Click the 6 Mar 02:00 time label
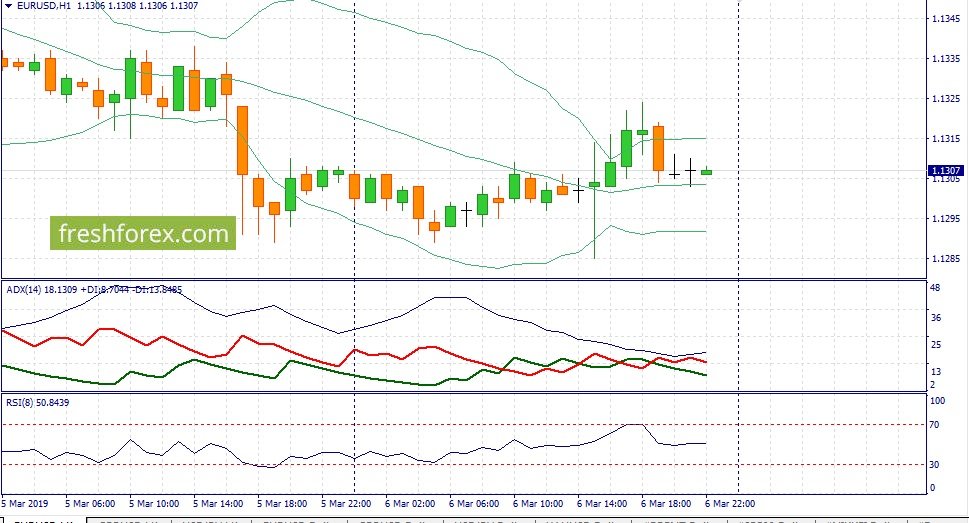Image resolution: width=969 pixels, height=523 pixels. click(410, 504)
